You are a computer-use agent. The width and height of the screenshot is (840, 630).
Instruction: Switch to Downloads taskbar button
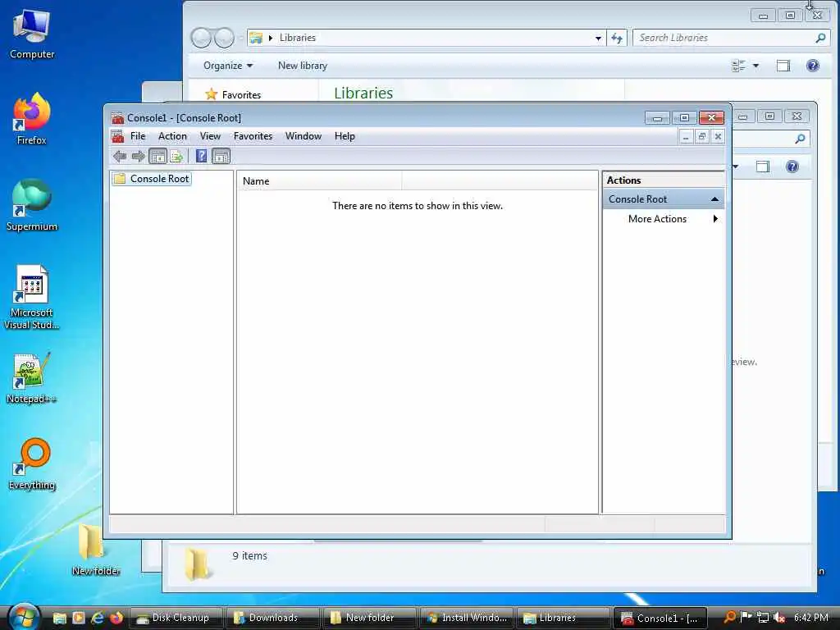pos(272,618)
